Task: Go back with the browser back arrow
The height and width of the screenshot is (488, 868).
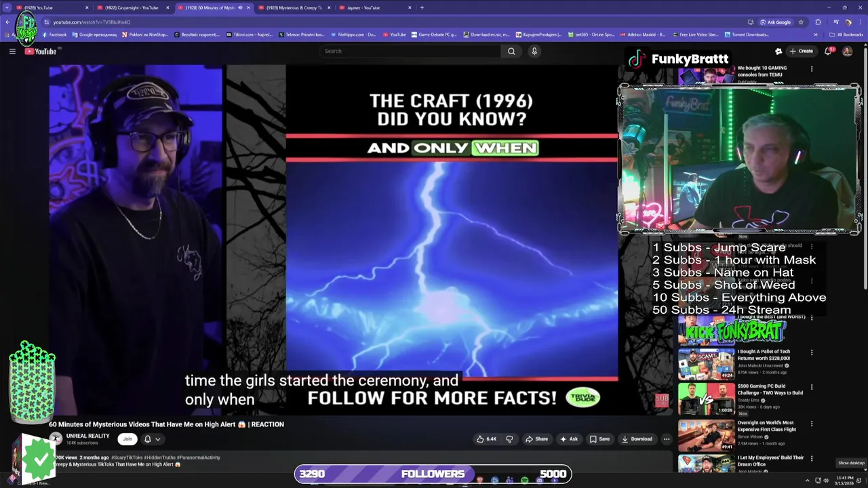Action: 7,22
